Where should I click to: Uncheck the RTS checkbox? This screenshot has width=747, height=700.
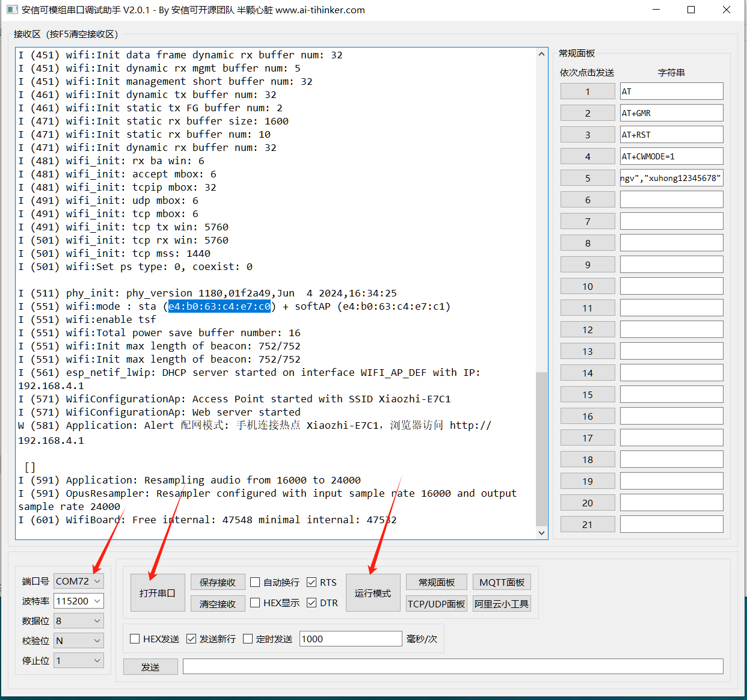tap(312, 582)
